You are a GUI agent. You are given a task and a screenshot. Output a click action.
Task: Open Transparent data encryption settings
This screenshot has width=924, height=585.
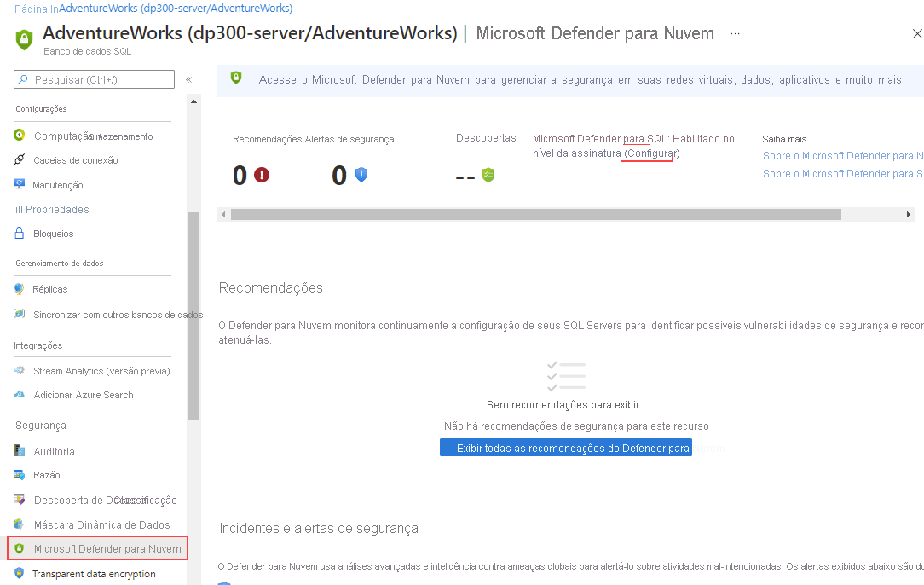tap(94, 574)
